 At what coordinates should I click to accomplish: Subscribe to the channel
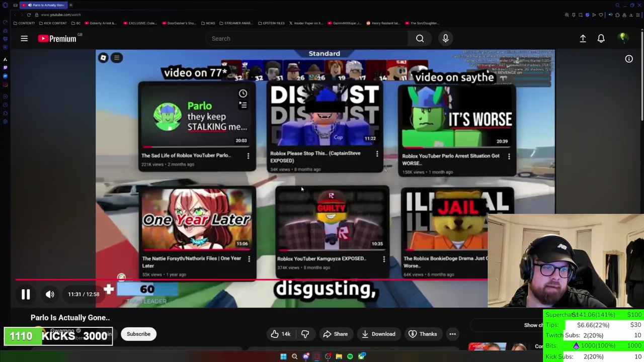138,334
